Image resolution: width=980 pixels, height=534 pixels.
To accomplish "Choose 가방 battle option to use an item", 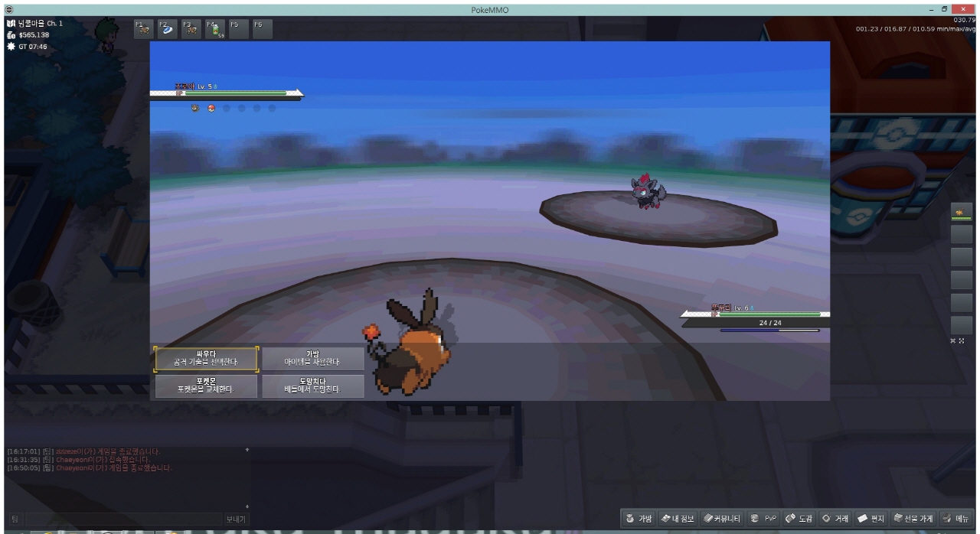I will [312, 358].
